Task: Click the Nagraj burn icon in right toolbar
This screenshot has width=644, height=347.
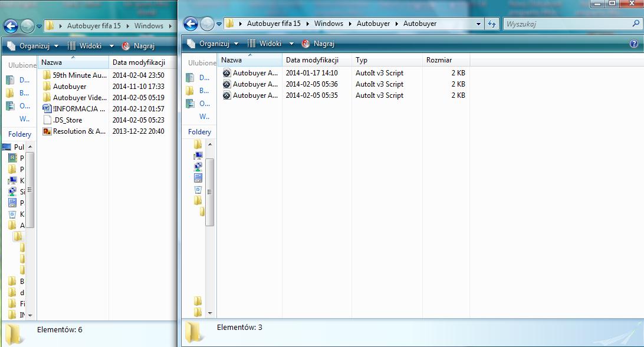Action: click(x=305, y=44)
